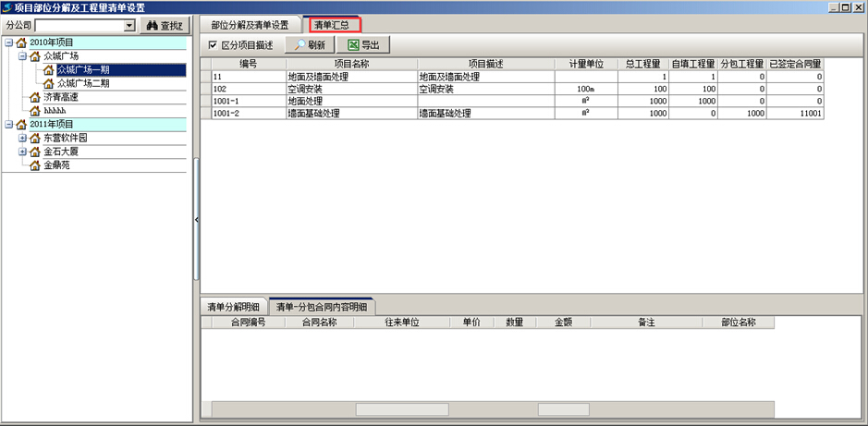868x426 pixels.
Task: Switch to the 部位分解及清单设置 tab
Action: point(250,24)
